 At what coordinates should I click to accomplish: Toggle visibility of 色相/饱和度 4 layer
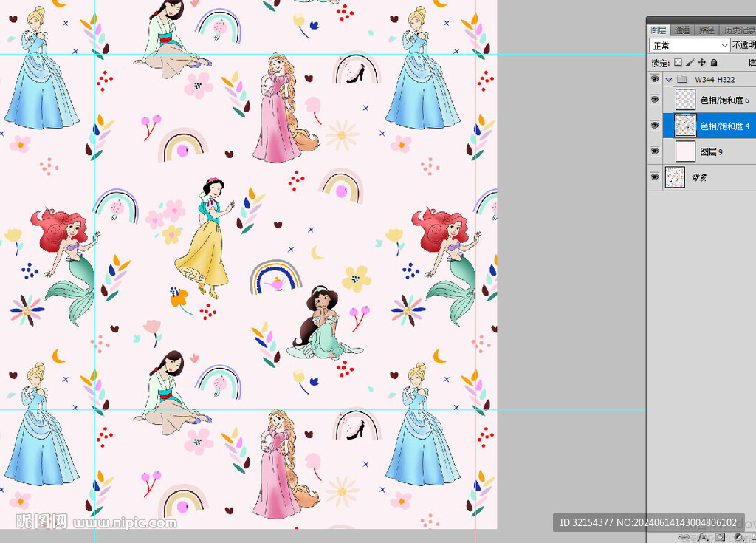(655, 126)
